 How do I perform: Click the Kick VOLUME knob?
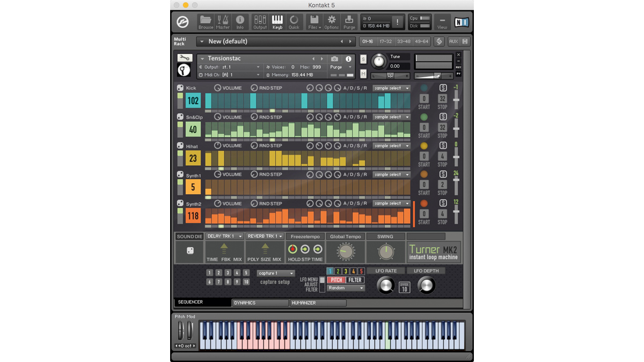(x=217, y=88)
